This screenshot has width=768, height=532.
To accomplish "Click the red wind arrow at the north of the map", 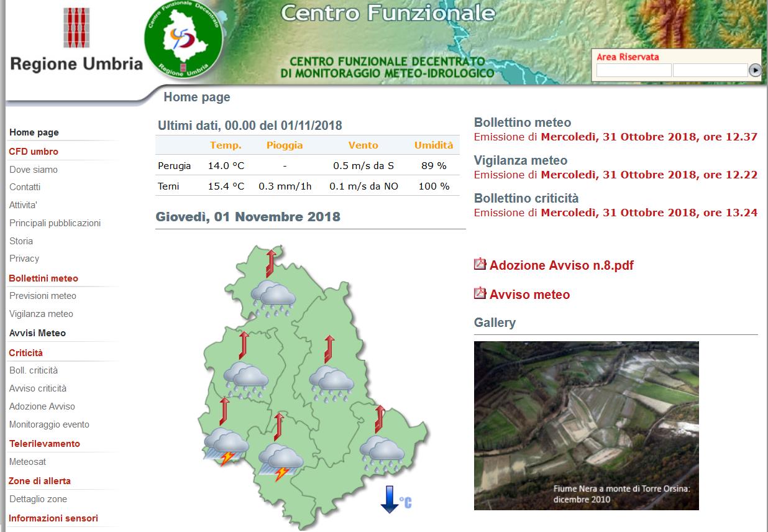I will [x=270, y=264].
